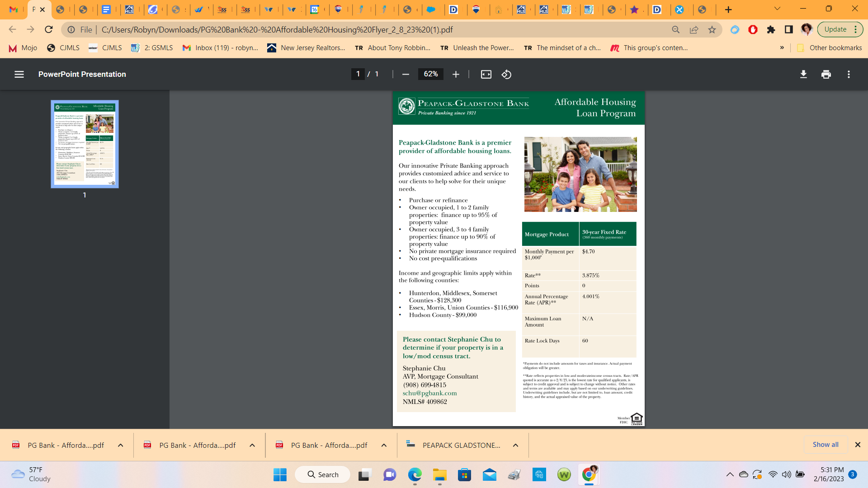Rotate the PDF counterclockwise
Screen dimensions: 868x488
(x=506, y=74)
